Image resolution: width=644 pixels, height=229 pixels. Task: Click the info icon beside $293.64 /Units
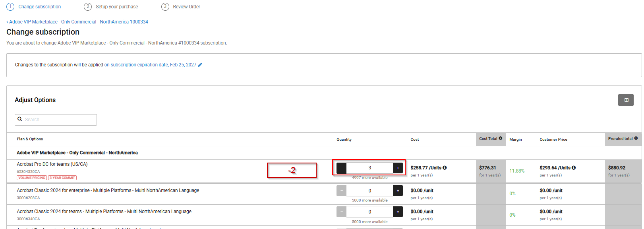(574, 168)
